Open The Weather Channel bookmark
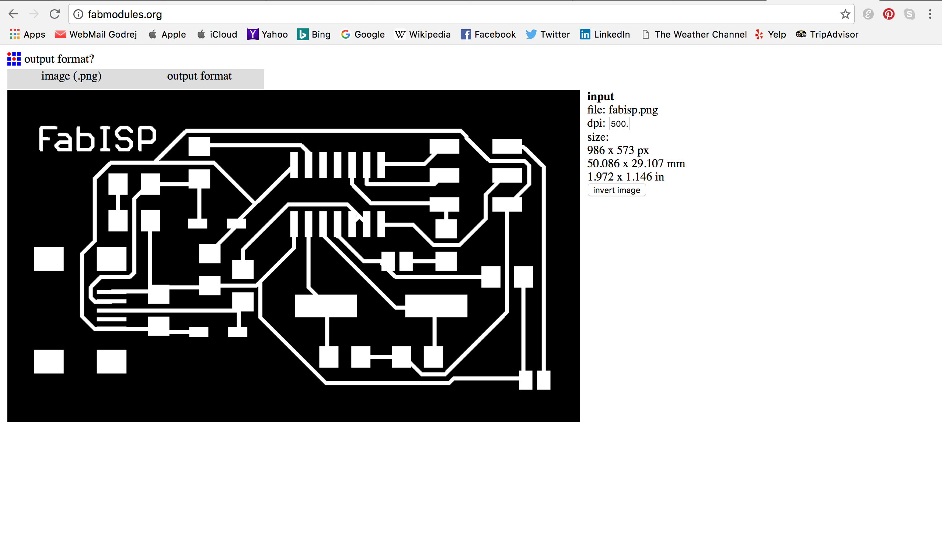This screenshot has height=560, width=942. point(694,34)
